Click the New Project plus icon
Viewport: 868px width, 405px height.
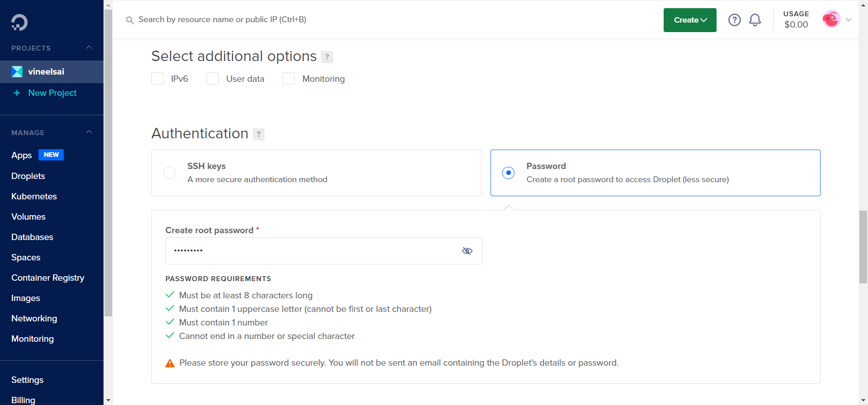coord(17,93)
